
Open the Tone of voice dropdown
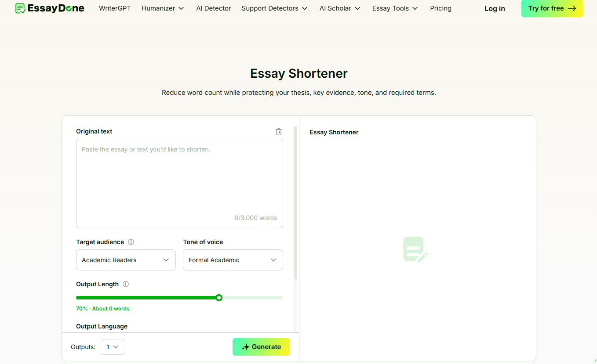tap(233, 260)
